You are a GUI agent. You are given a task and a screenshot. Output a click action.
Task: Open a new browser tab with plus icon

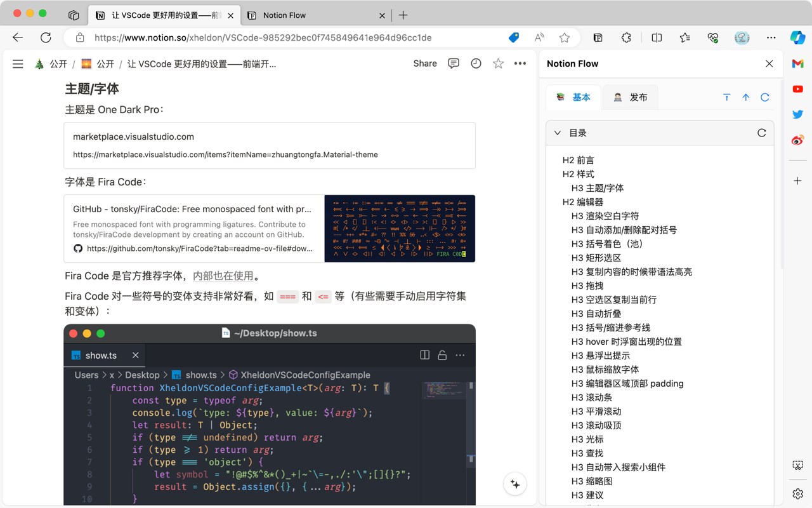click(x=403, y=15)
